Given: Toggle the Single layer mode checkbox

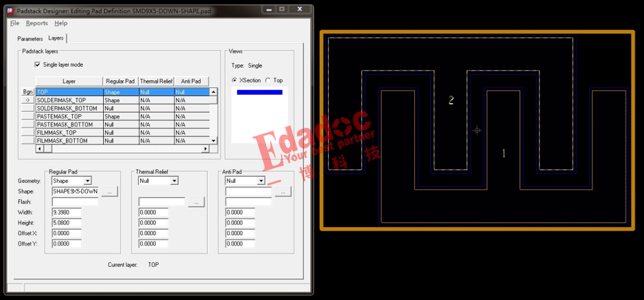Looking at the screenshot, I should pyautogui.click(x=38, y=65).
